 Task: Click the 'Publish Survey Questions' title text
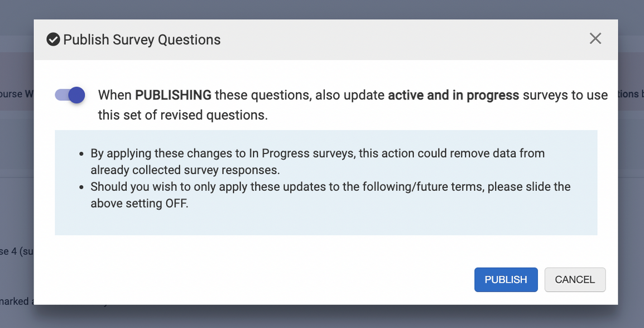142,40
